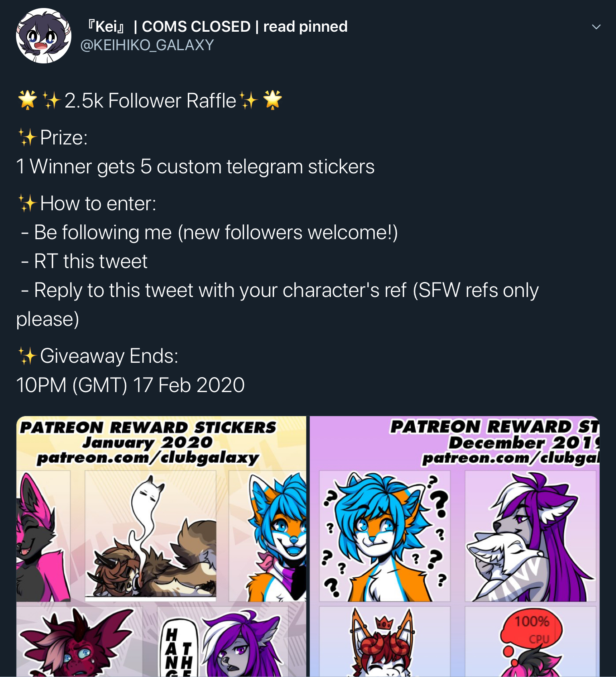This screenshot has width=616, height=677.
Task: Open the January 2020 Patreon stickers image
Action: pyautogui.click(x=161, y=546)
